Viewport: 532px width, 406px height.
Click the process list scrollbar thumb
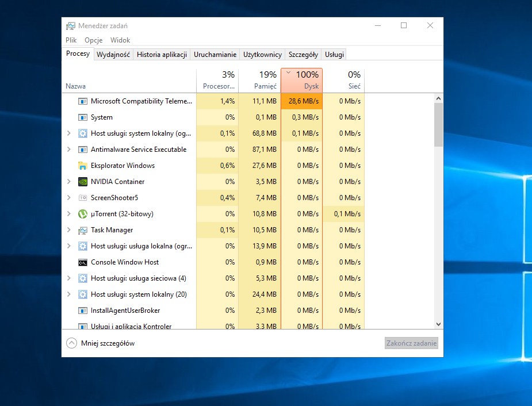(438, 125)
